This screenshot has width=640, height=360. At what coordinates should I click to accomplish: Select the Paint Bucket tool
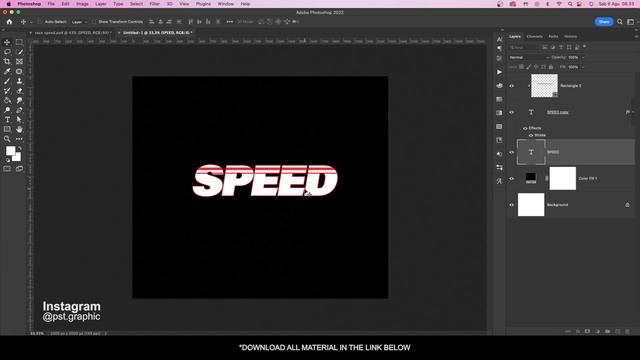[7, 100]
